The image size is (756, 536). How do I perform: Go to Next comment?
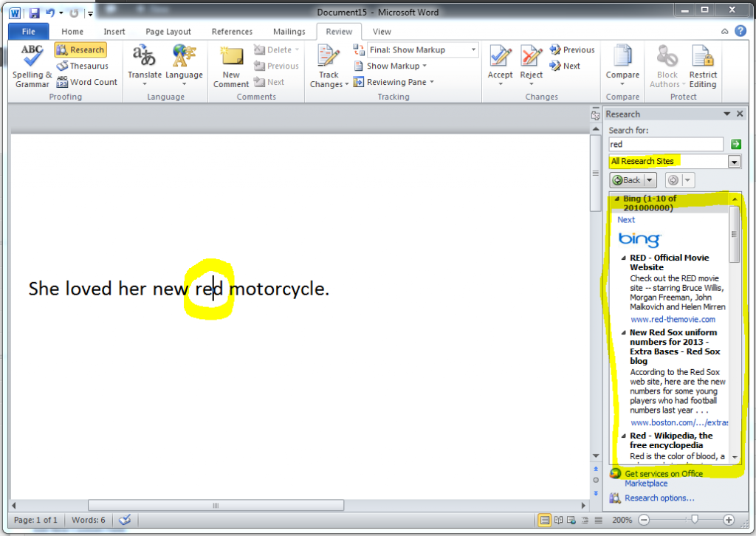(269, 82)
